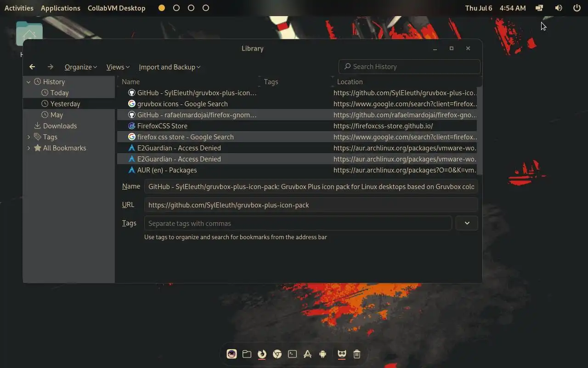Open the cat-face app icon in dock
Viewport: 588px width, 368px height.
pos(341,354)
